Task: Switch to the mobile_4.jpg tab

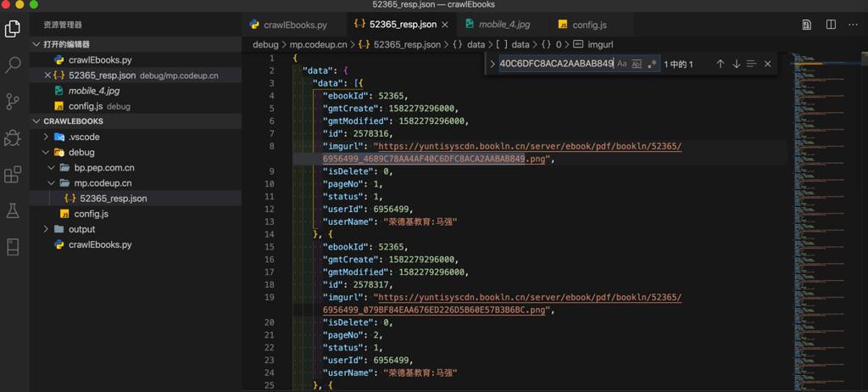Action: coord(505,25)
